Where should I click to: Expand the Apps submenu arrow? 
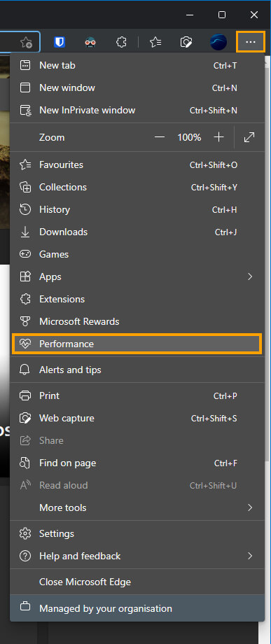coord(250,276)
